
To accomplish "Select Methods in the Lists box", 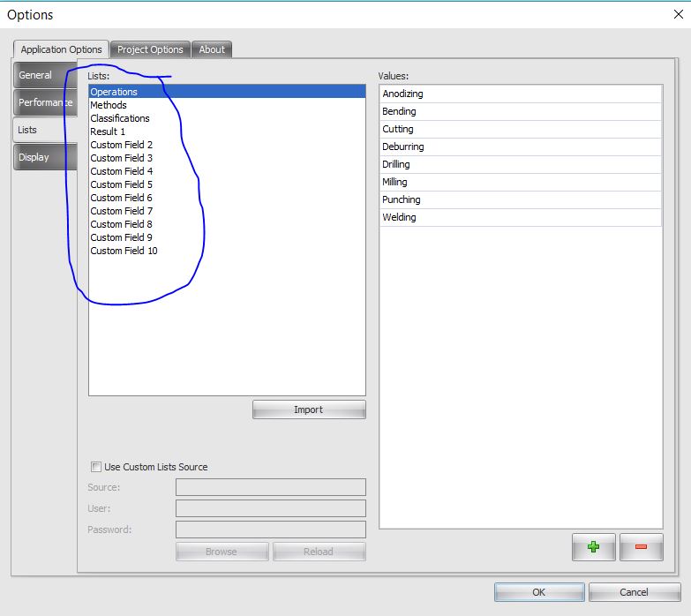I will (109, 105).
